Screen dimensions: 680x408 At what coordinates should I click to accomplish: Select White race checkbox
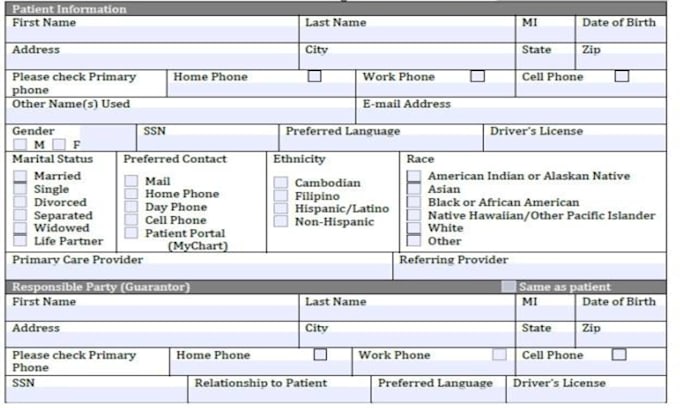click(414, 228)
